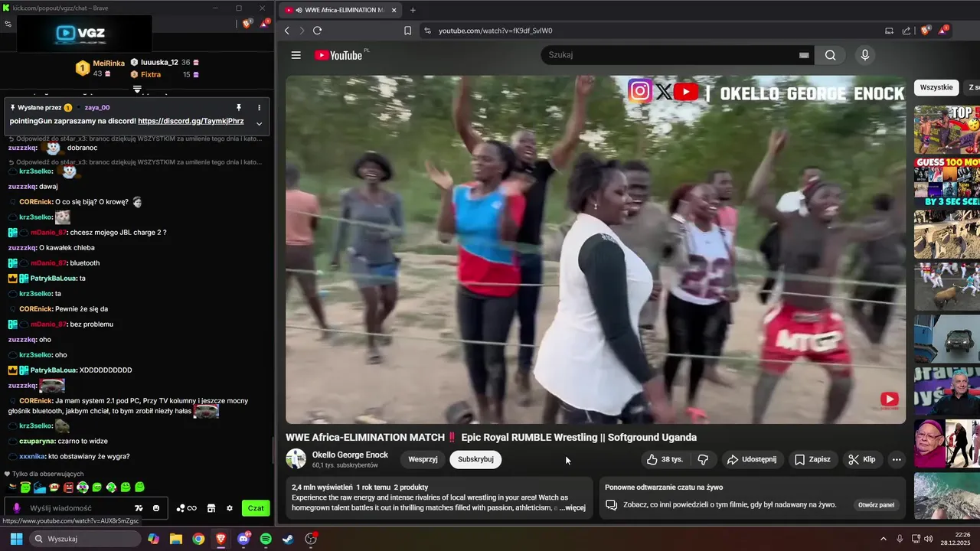Open Discord from the taskbar
980x551 pixels.
coord(243,539)
